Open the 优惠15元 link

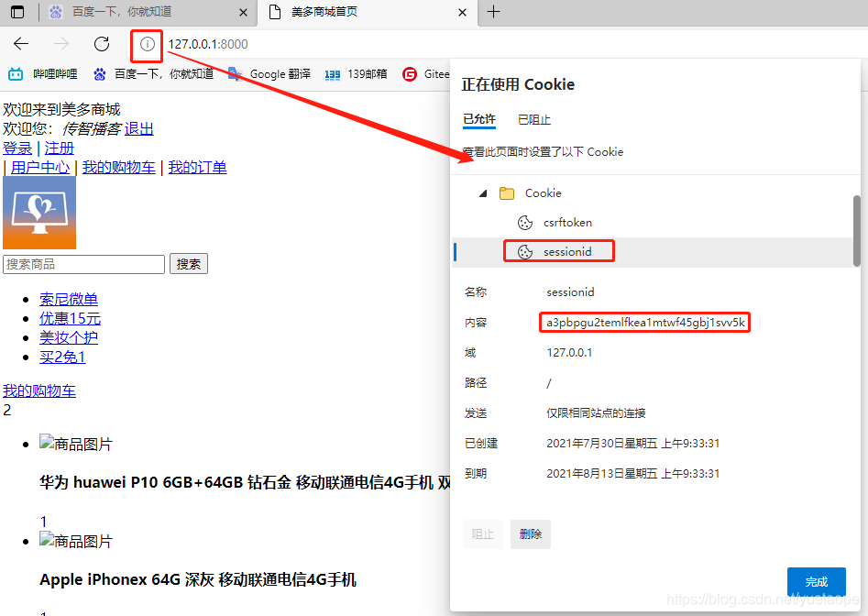pos(71,319)
